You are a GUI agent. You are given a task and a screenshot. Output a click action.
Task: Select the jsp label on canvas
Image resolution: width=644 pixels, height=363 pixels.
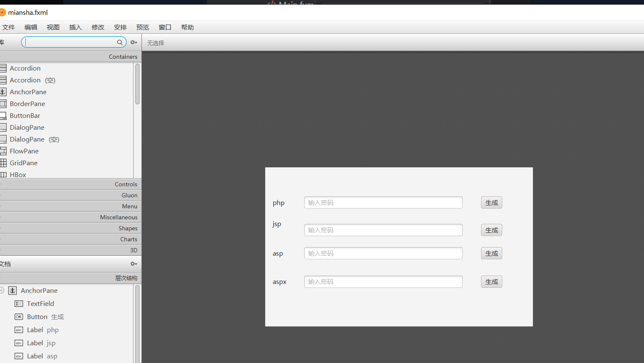(277, 224)
